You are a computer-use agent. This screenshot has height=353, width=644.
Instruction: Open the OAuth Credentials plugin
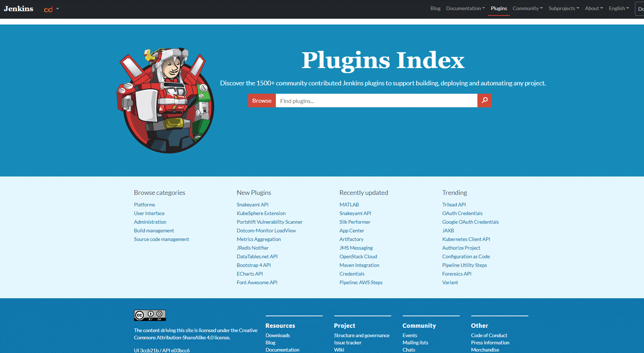462,213
